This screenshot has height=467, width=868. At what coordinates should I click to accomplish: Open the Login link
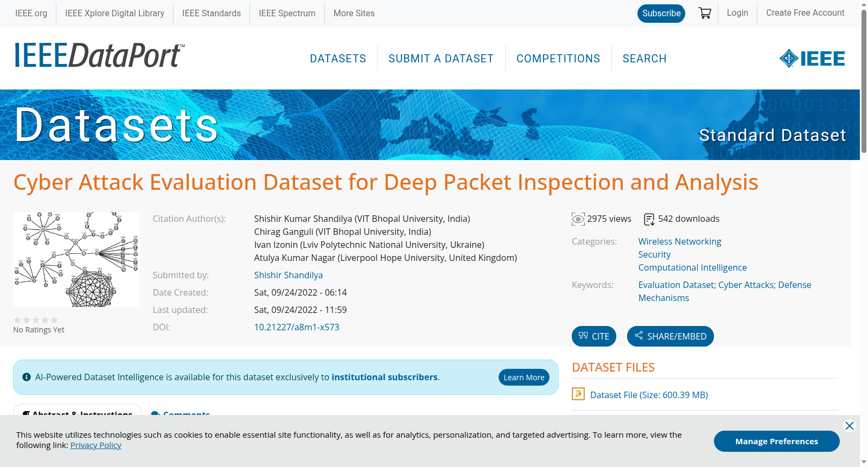pos(737,13)
